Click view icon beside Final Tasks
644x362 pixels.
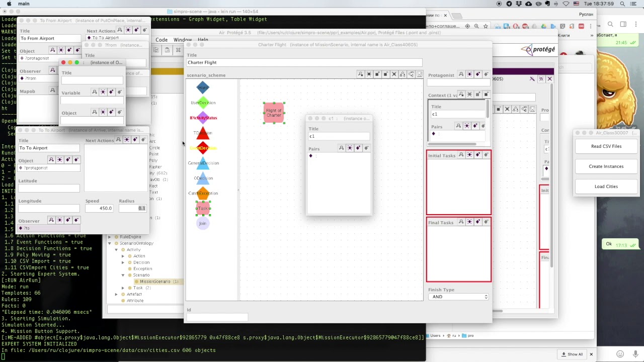[461, 222]
